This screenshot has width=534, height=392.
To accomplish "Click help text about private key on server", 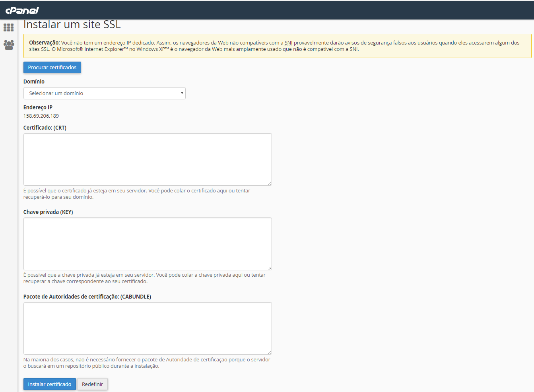I will click(x=144, y=278).
